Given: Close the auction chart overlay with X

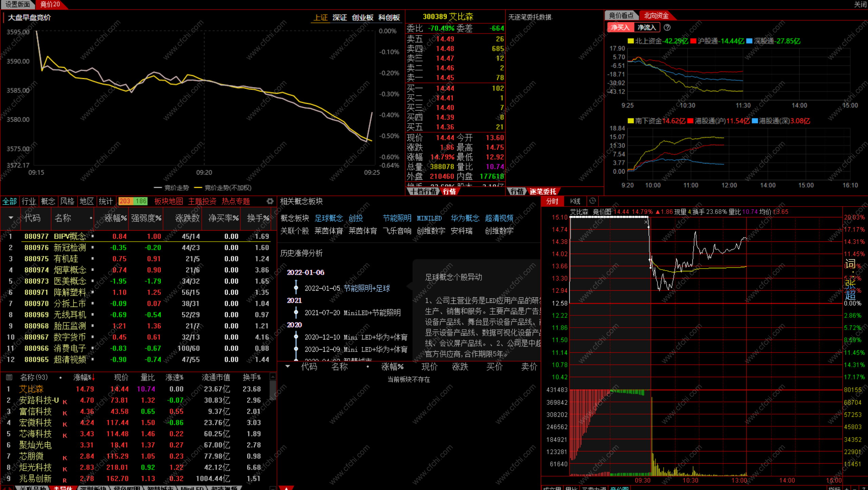Looking at the screenshot, I should coord(646,222).
